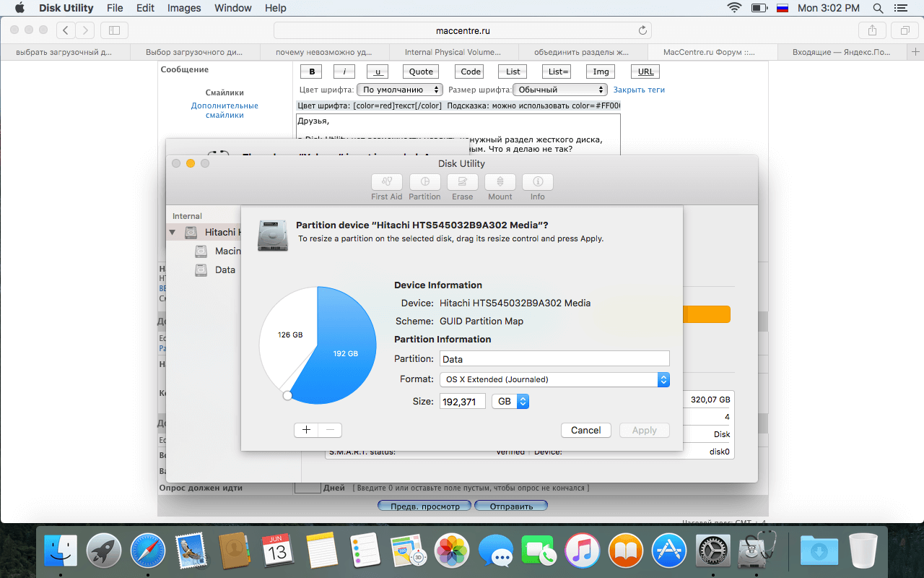Collapse the Hitachi disk disclosure triangle
The image size is (924, 578).
(x=172, y=232)
